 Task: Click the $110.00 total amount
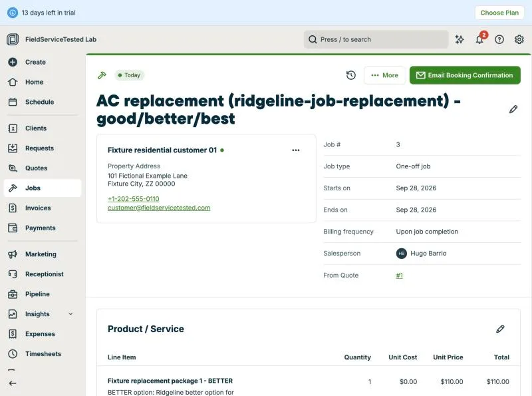pyautogui.click(x=497, y=382)
